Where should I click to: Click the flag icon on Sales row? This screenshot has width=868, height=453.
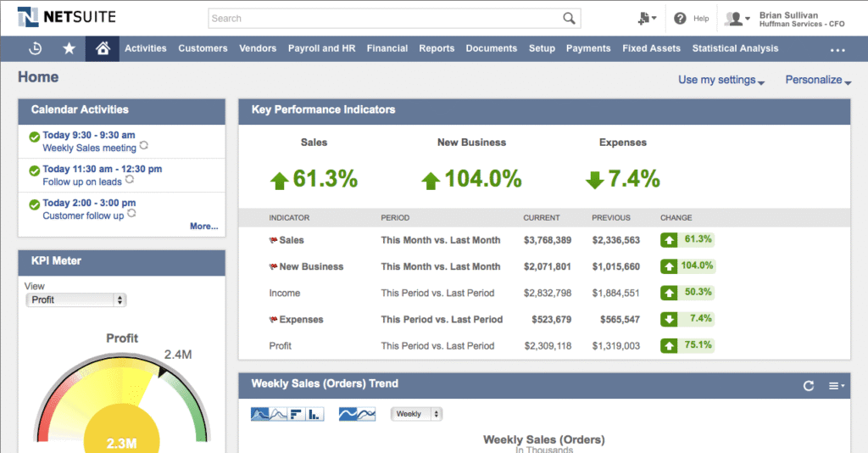tap(273, 240)
